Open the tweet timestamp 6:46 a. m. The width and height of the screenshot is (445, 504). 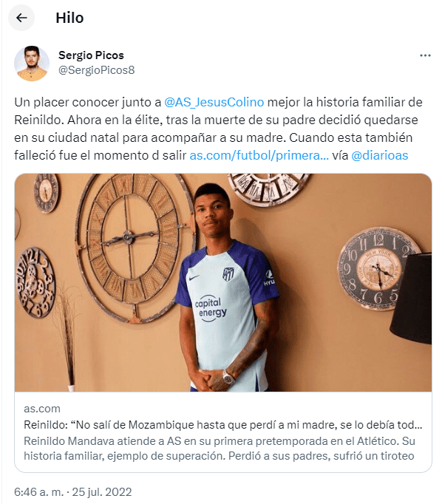[x=39, y=492]
